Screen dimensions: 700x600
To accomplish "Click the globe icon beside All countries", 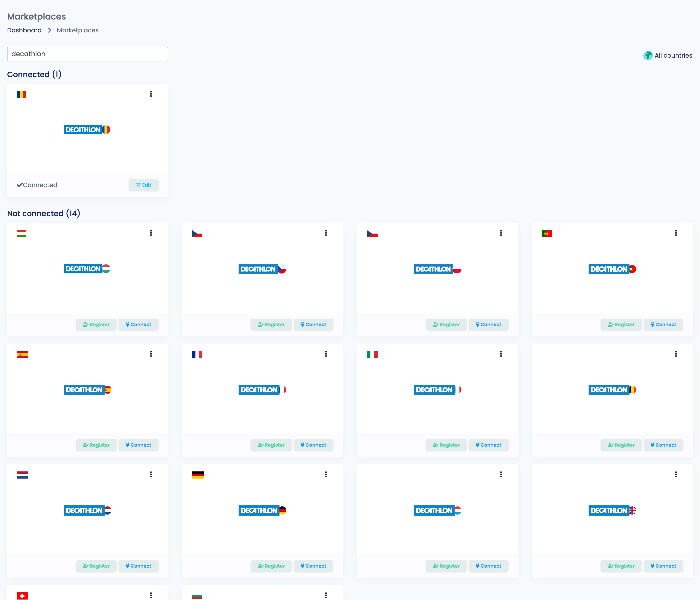I will [648, 55].
